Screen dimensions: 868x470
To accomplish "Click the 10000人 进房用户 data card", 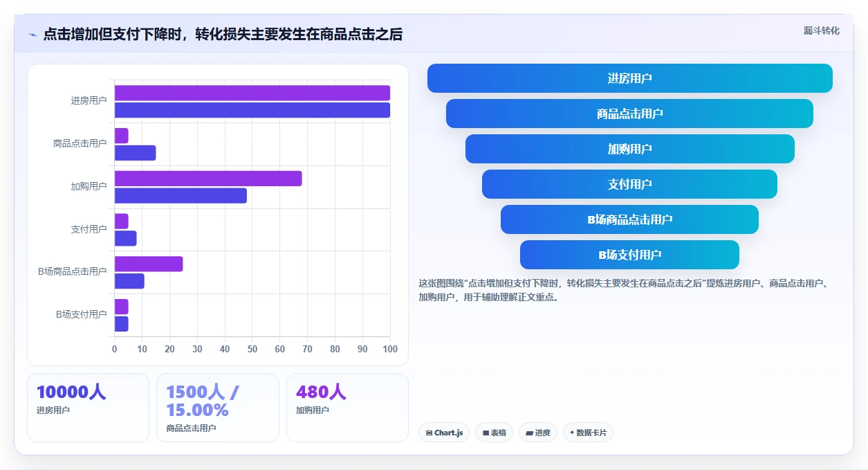I will click(88, 408).
